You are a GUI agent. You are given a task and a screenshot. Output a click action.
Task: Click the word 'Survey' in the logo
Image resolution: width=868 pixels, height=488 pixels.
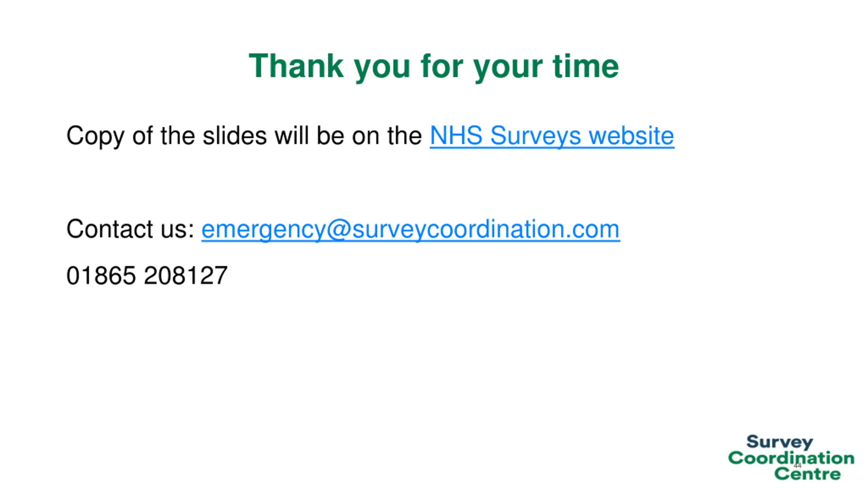[780, 442]
